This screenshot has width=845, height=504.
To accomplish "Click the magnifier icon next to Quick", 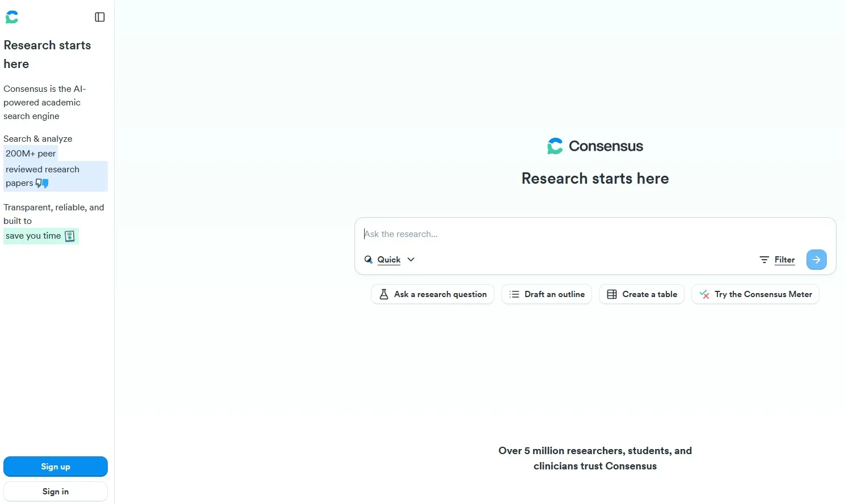I will click(369, 260).
